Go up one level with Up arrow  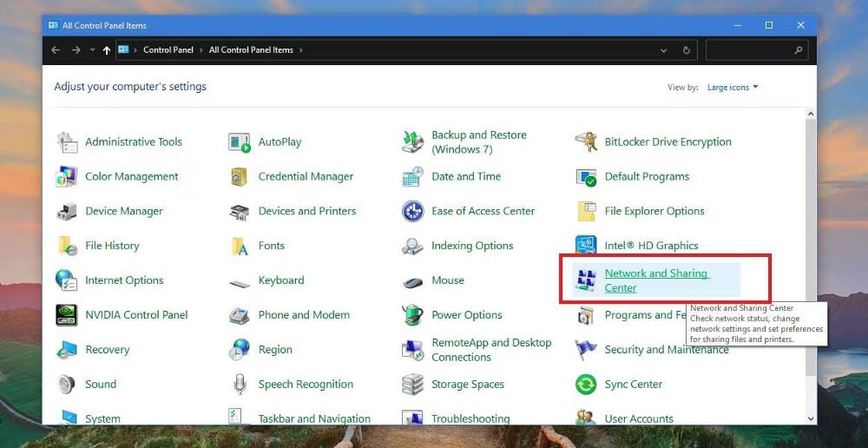[107, 49]
